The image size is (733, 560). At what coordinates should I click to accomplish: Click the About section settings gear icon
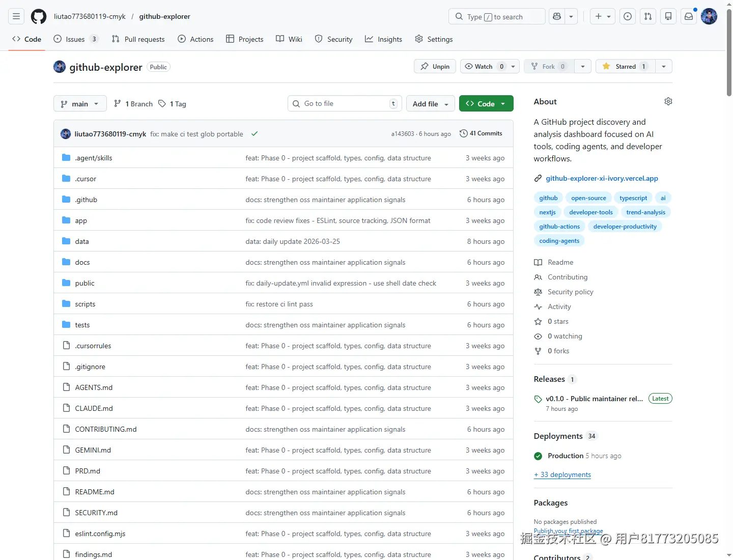click(668, 101)
